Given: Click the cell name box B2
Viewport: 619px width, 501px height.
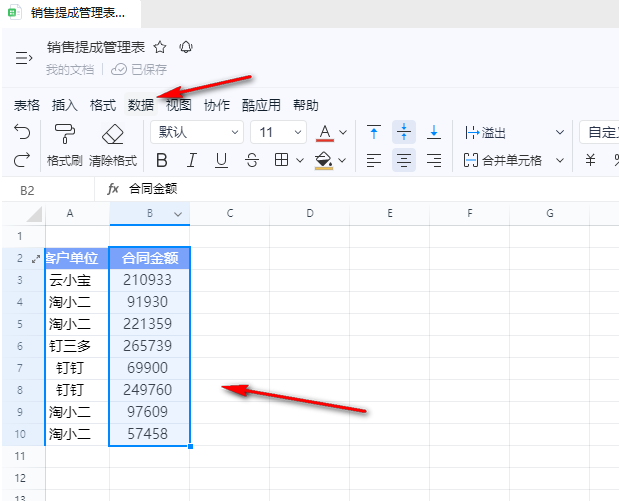Looking at the screenshot, I should click(x=48, y=190).
